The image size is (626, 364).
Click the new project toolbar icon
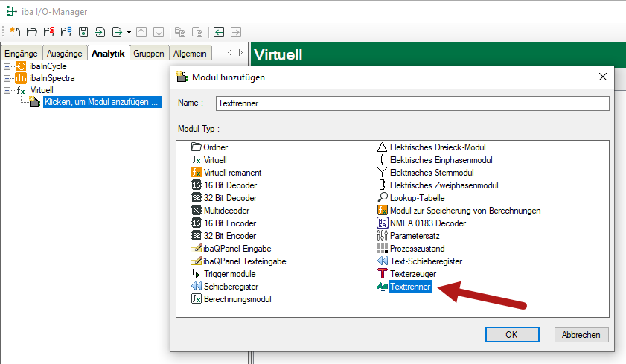pyautogui.click(x=14, y=32)
